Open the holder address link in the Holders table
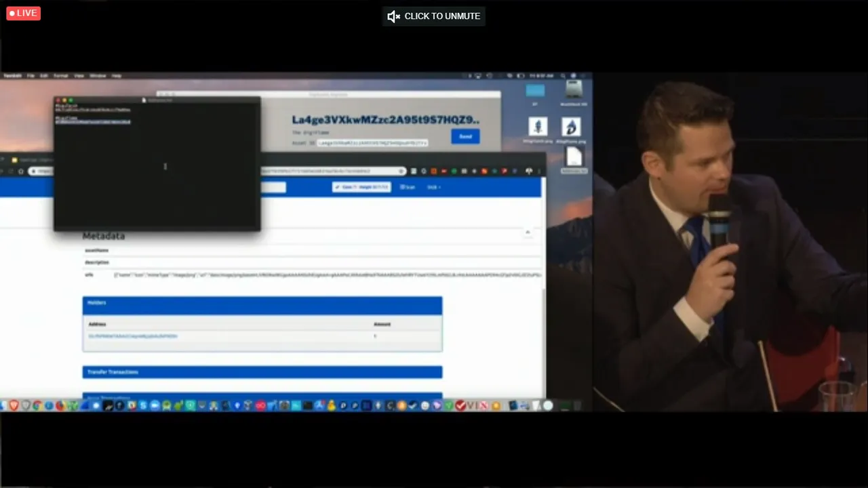This screenshot has width=868, height=488. 133,336
